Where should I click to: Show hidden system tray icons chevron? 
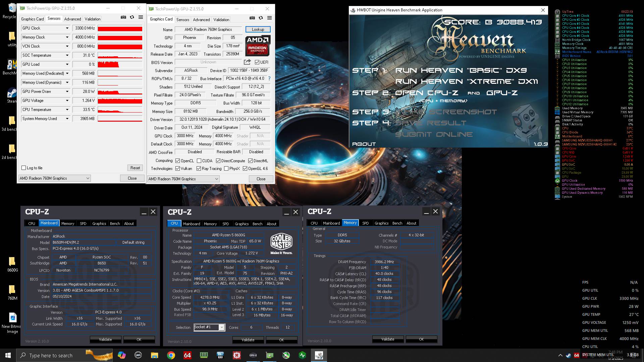coord(560,355)
